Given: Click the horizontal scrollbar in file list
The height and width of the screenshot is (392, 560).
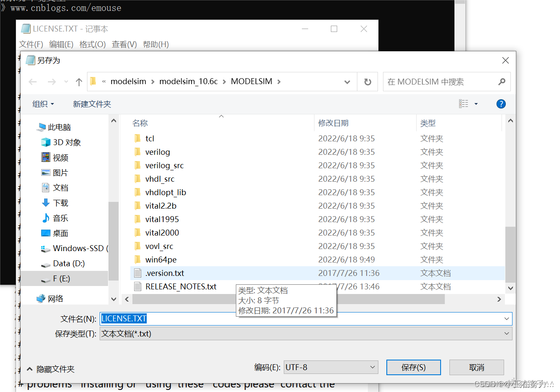Looking at the screenshot, I should coord(288,299).
